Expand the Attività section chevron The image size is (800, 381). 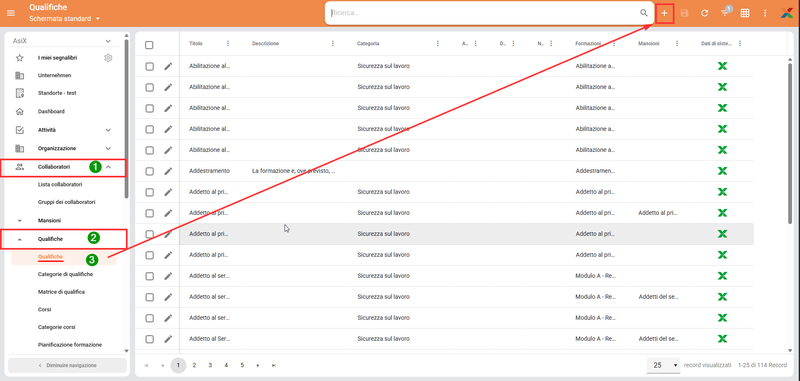[108, 130]
